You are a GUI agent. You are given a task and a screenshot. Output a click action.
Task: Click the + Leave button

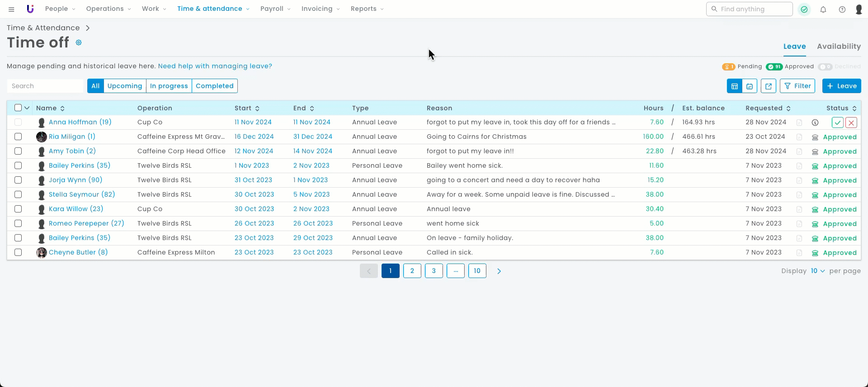841,86
